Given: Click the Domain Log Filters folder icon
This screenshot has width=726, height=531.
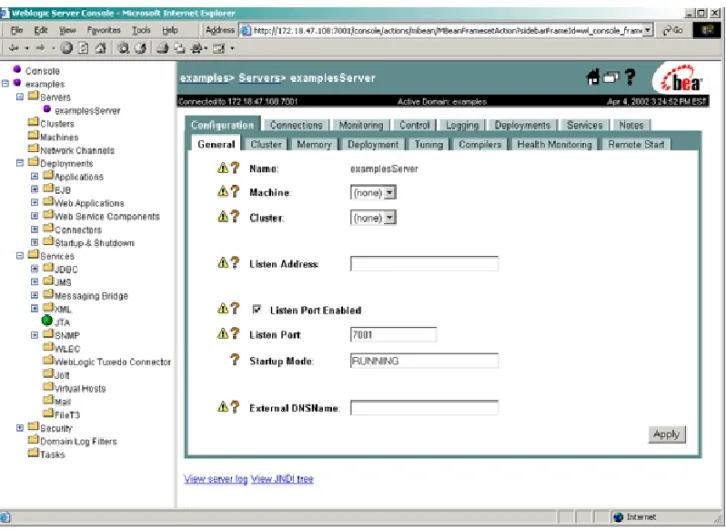Looking at the screenshot, I should click(33, 440).
